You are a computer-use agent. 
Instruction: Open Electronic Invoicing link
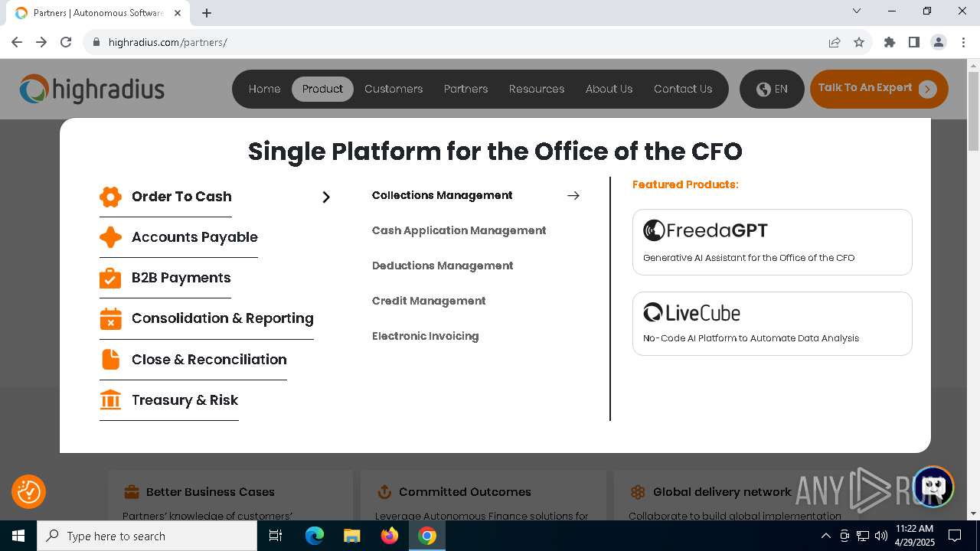(425, 336)
